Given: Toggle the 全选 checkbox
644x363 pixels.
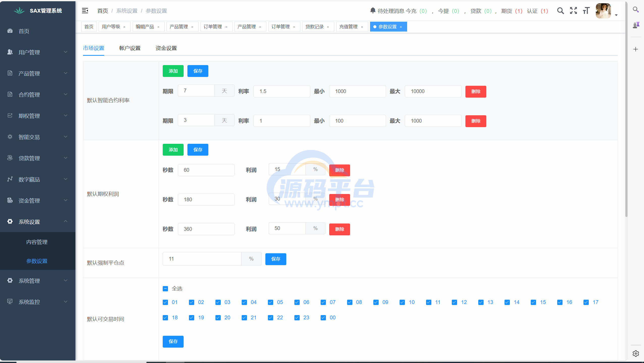Looking at the screenshot, I should (165, 289).
